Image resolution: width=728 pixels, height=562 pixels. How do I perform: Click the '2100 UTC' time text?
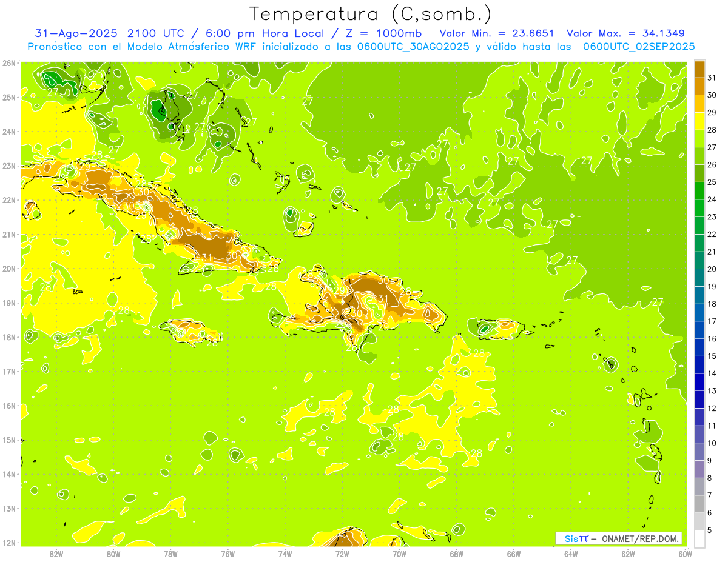(158, 33)
